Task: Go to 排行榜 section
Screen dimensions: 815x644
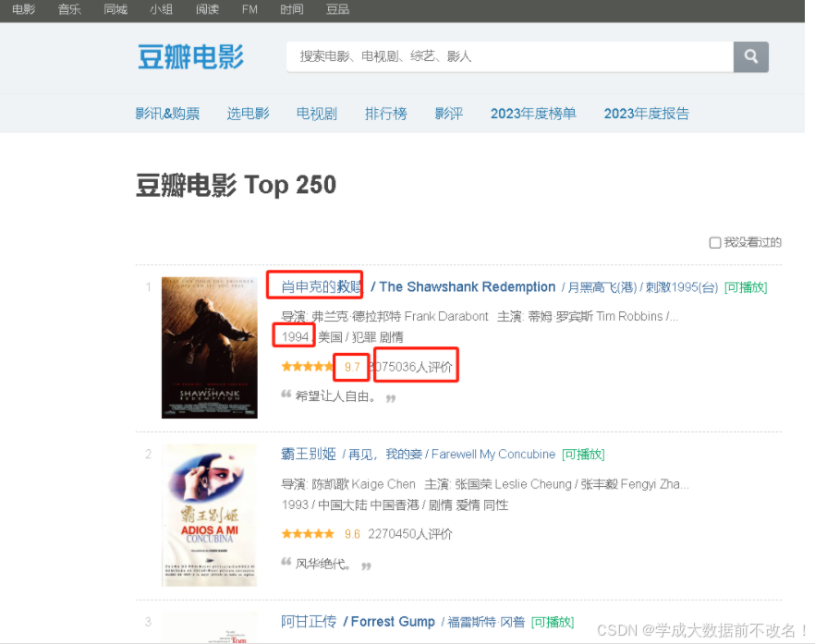Action: 385,114
